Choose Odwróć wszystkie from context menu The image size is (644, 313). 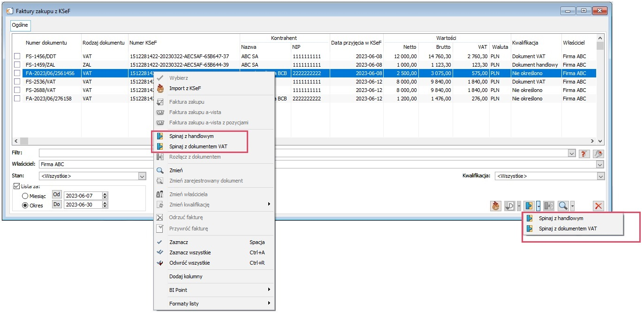coord(214,263)
